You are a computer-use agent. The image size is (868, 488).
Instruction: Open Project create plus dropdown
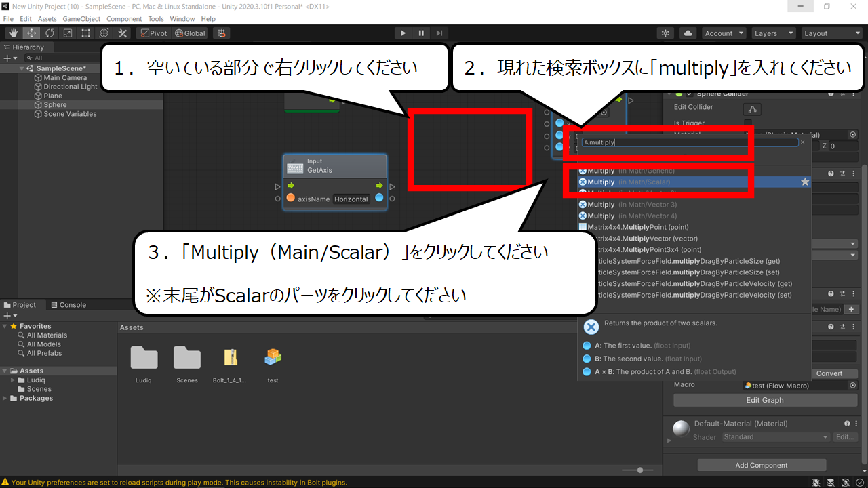(9, 315)
